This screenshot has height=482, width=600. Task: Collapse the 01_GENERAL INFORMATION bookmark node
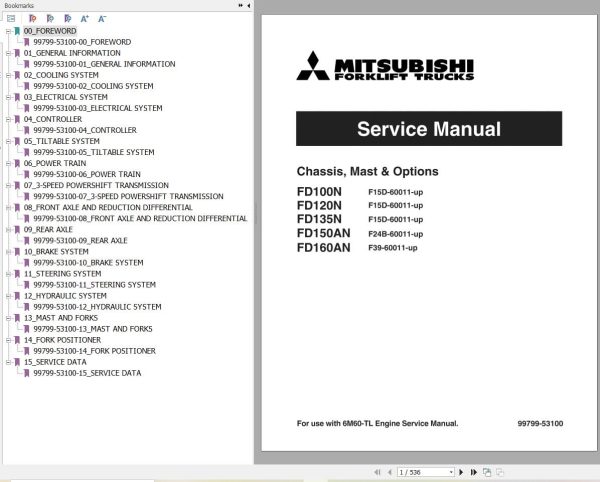pos(8,54)
